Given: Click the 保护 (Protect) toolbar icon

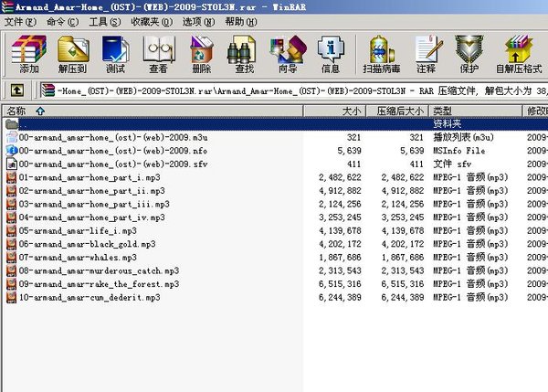Looking at the screenshot, I should pos(469,54).
